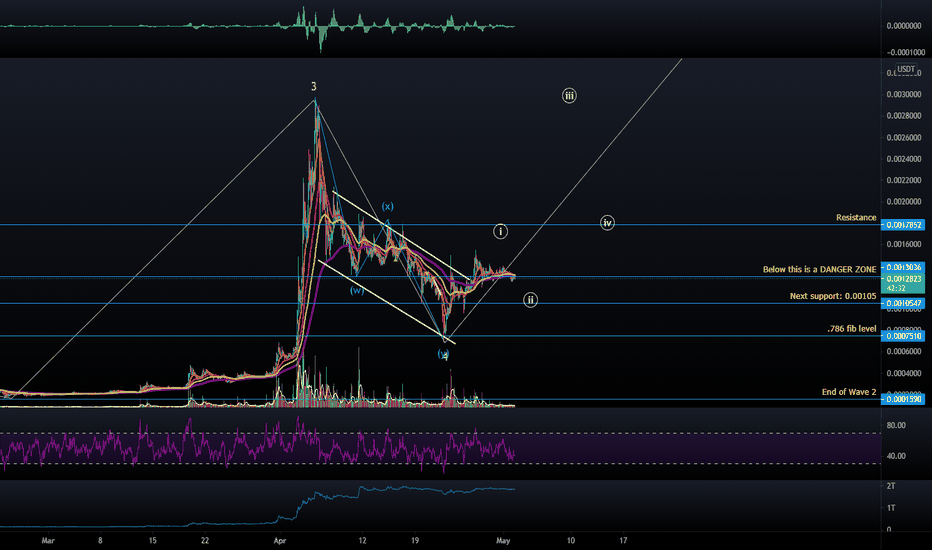Click the 0.0016000 price axis value
This screenshot has height=550, width=932.
(x=903, y=244)
